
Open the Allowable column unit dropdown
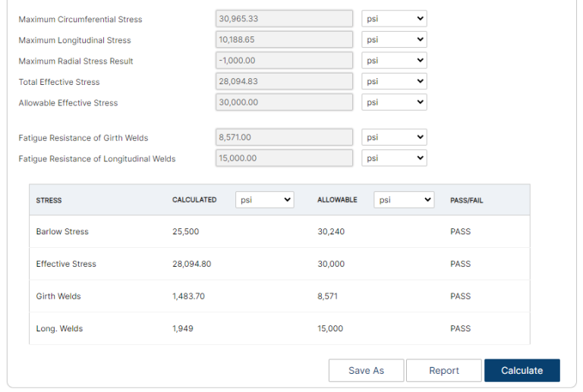coord(403,199)
